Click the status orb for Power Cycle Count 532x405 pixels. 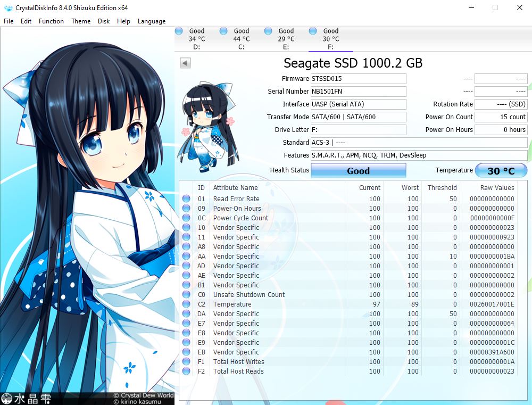pos(186,218)
